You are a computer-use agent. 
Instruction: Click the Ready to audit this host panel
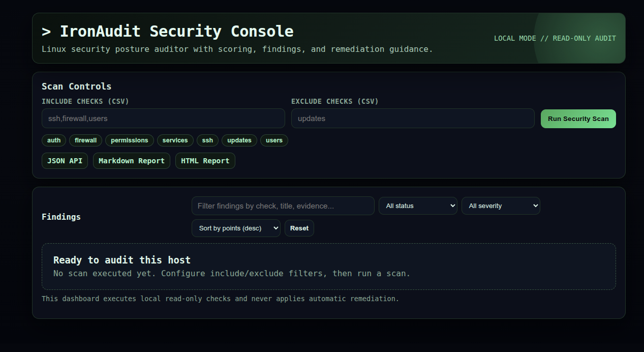tap(328, 267)
